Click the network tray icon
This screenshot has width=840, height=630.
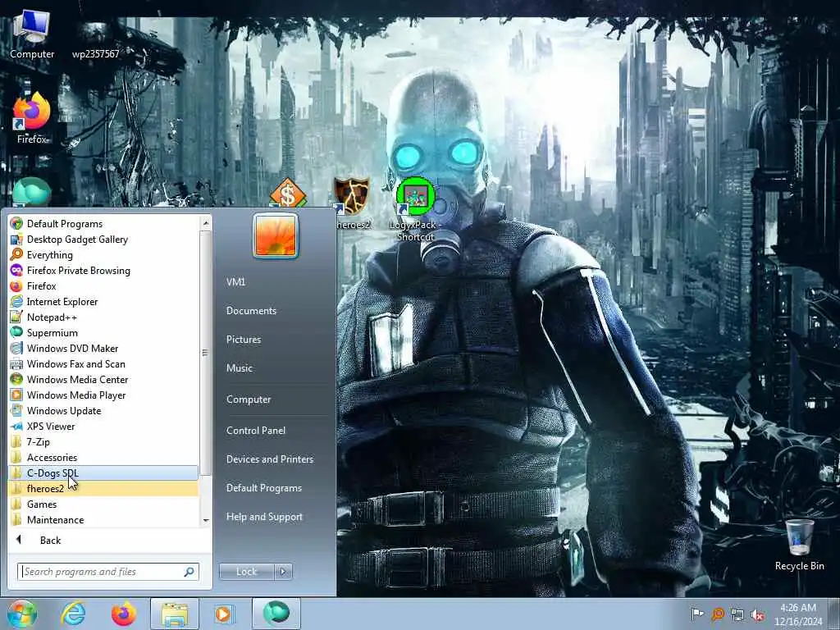pos(737,615)
